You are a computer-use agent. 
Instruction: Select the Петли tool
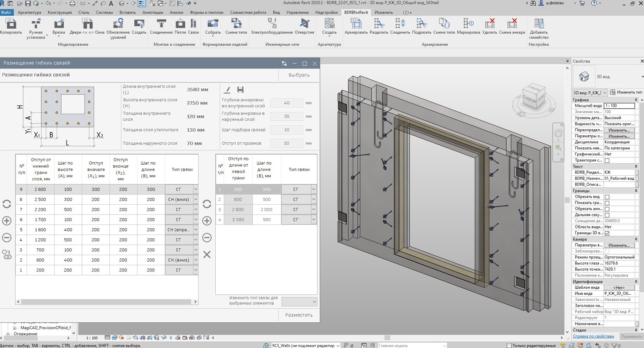click(180, 26)
